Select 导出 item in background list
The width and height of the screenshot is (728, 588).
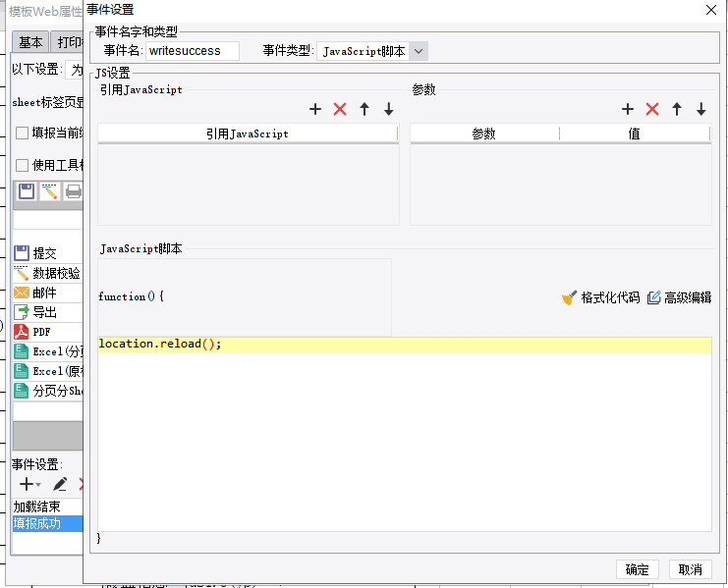coord(47,312)
